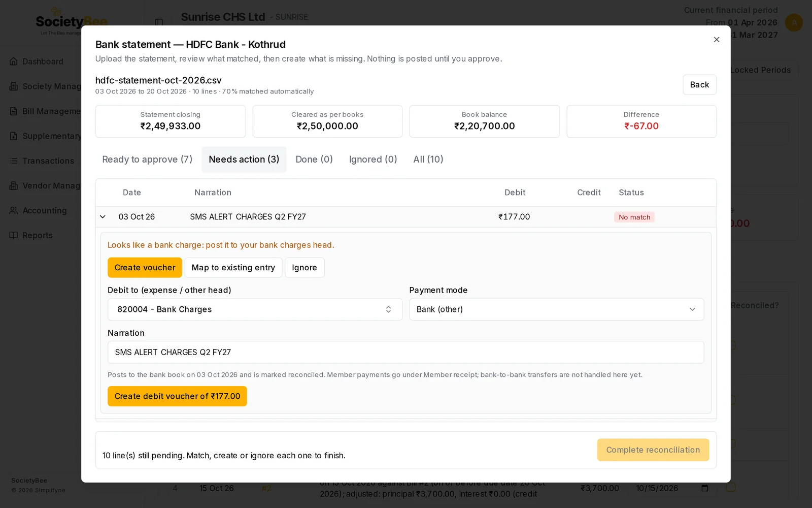Click the Cleared as per books amount
The width and height of the screenshot is (812, 508).
(327, 126)
